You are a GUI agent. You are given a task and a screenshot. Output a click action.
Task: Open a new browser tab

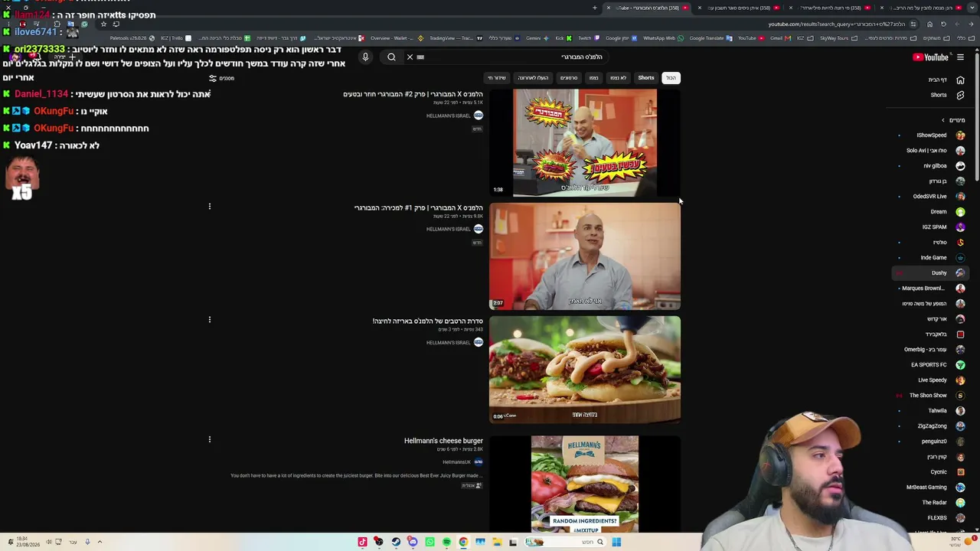(594, 8)
